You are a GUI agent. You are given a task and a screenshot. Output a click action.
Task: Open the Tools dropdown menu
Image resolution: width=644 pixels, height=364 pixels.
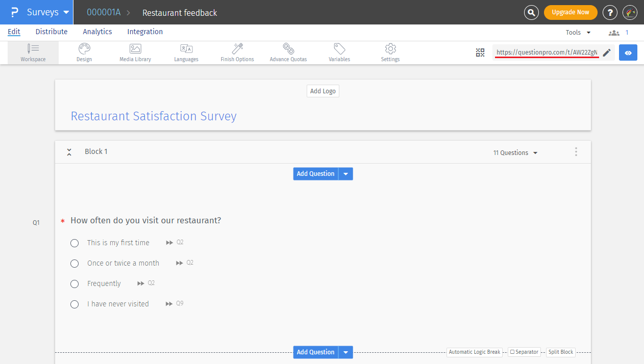tap(577, 32)
